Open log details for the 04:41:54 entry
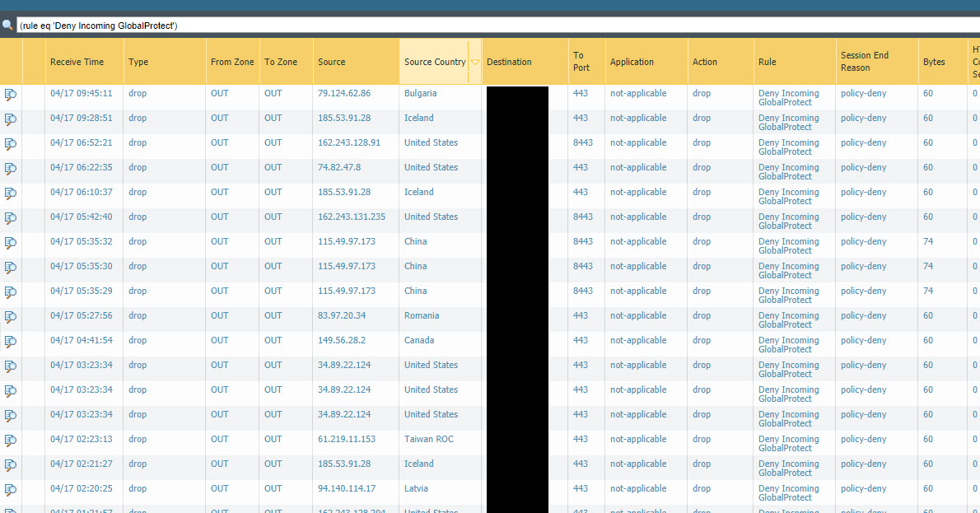 [11, 341]
